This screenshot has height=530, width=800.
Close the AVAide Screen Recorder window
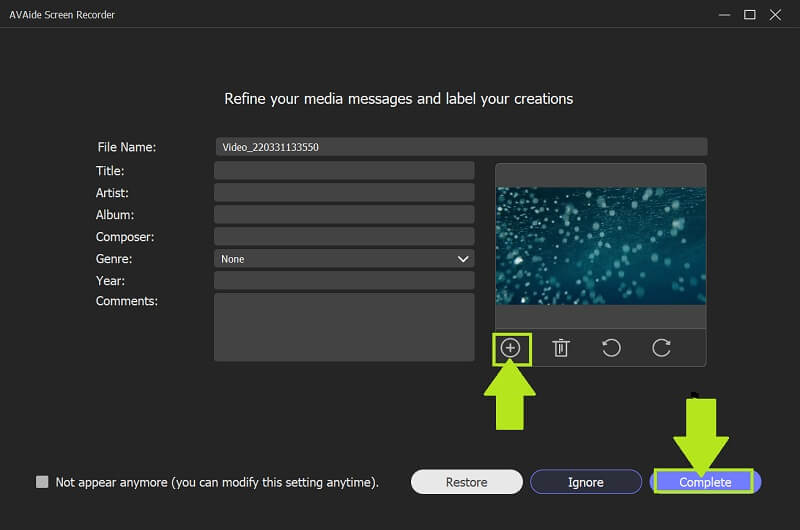[x=776, y=15]
